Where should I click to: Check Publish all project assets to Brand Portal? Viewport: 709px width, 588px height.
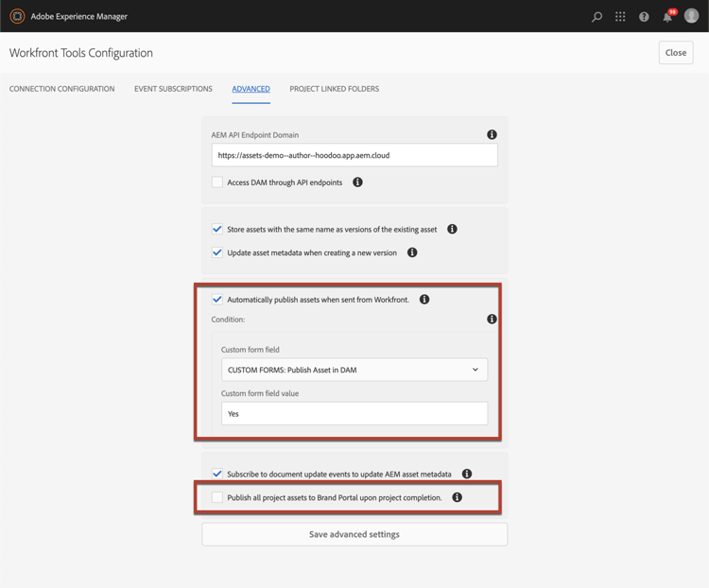(217, 497)
